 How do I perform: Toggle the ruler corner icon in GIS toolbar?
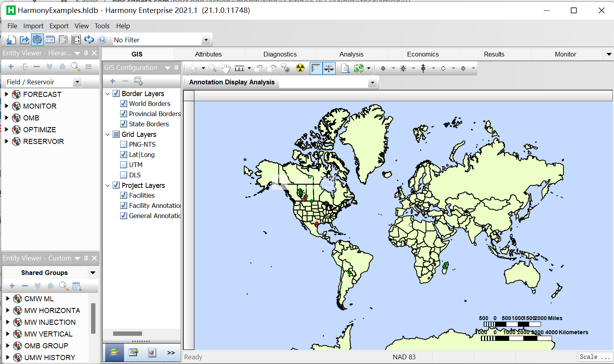pos(316,68)
